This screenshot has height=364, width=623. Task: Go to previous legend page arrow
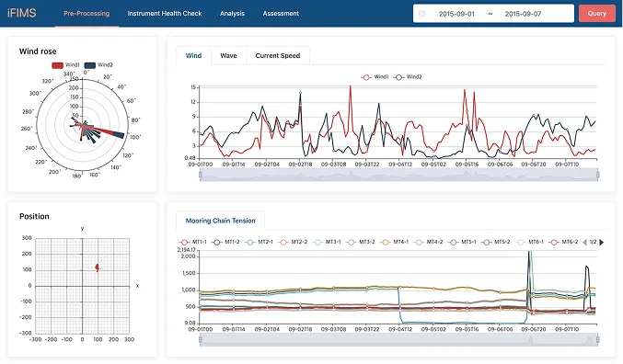[584, 242]
